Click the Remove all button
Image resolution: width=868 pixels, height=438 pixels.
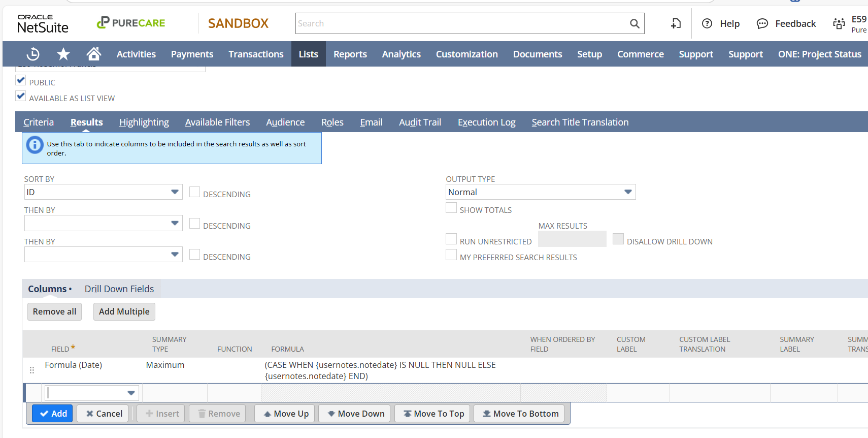(54, 311)
